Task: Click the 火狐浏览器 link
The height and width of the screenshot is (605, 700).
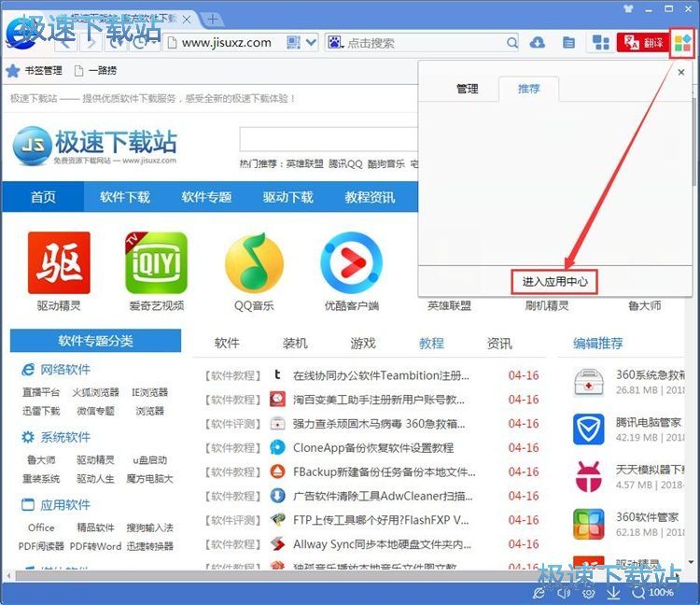Action: 95,392
